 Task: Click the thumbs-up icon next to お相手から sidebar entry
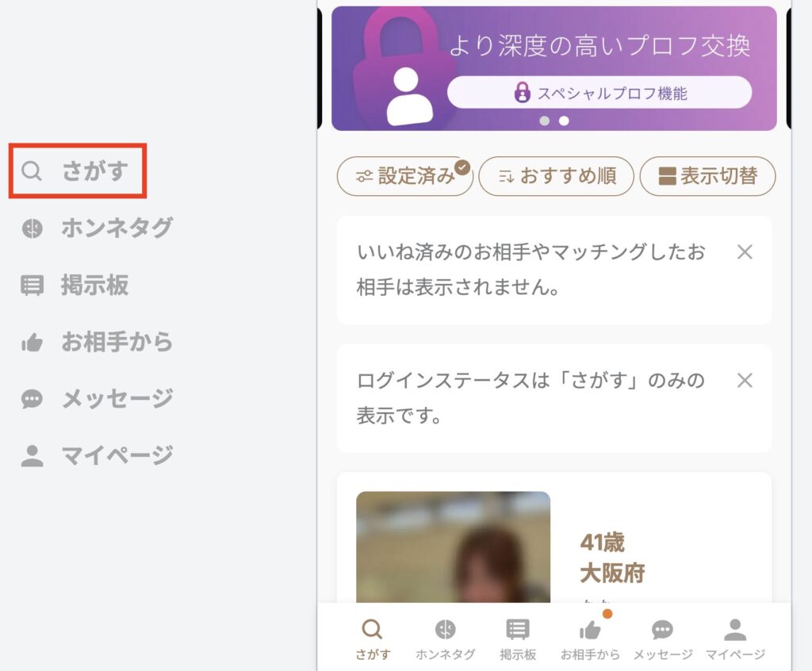(x=32, y=342)
